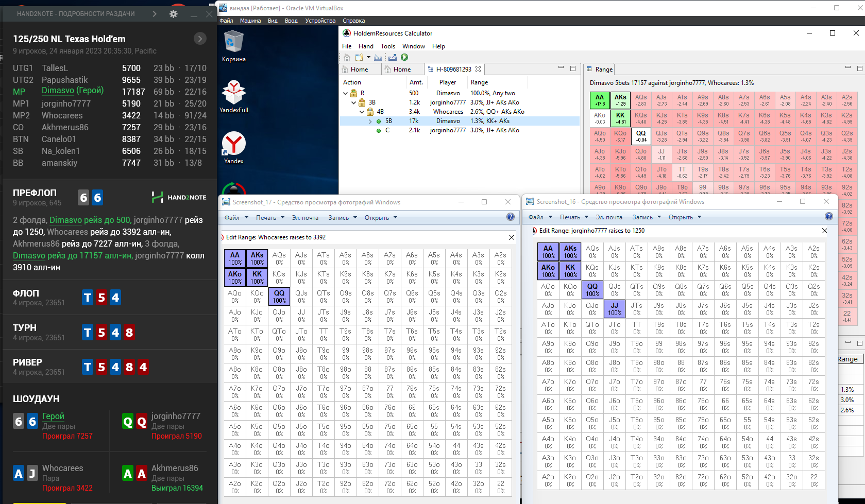Click the Hand2Note logo

179,197
